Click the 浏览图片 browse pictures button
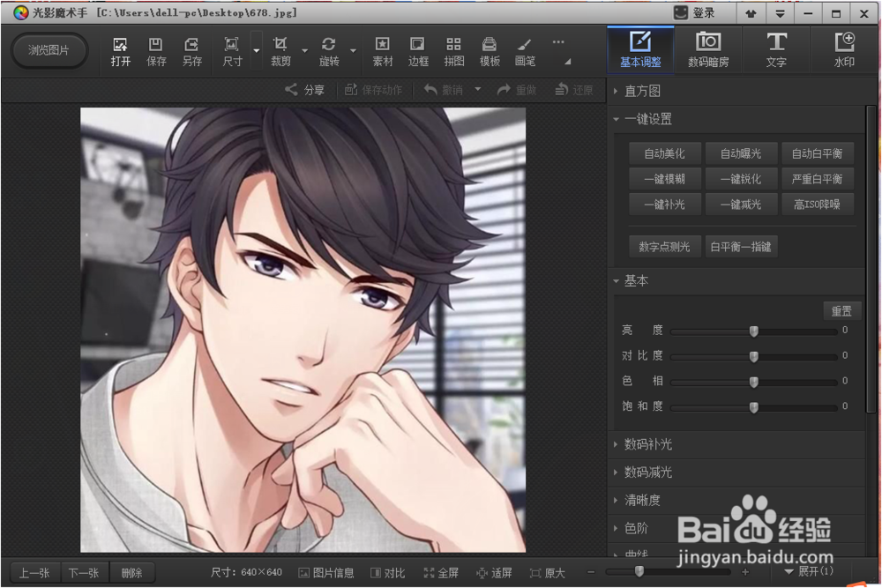This screenshot has height=588, width=882. [49, 50]
